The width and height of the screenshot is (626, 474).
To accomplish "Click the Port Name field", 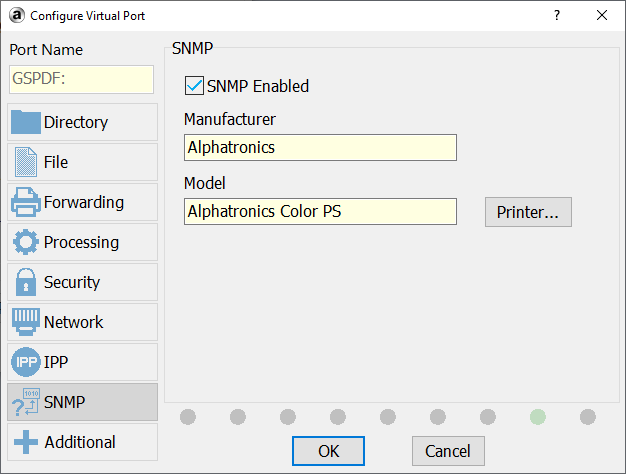I will [81, 80].
